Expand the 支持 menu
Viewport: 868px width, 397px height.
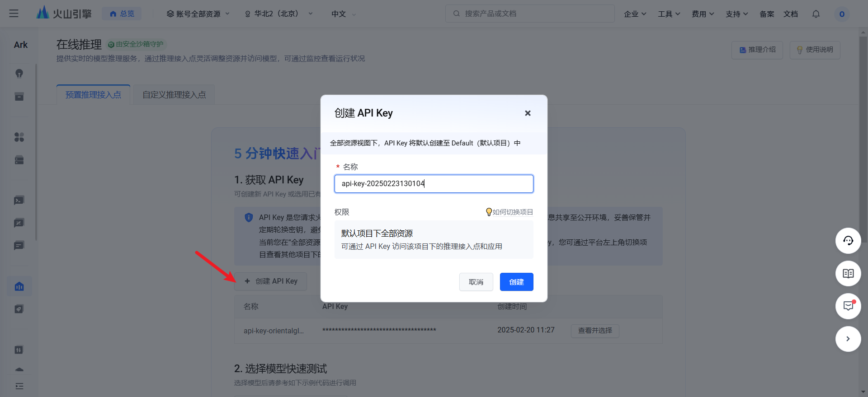pyautogui.click(x=736, y=14)
